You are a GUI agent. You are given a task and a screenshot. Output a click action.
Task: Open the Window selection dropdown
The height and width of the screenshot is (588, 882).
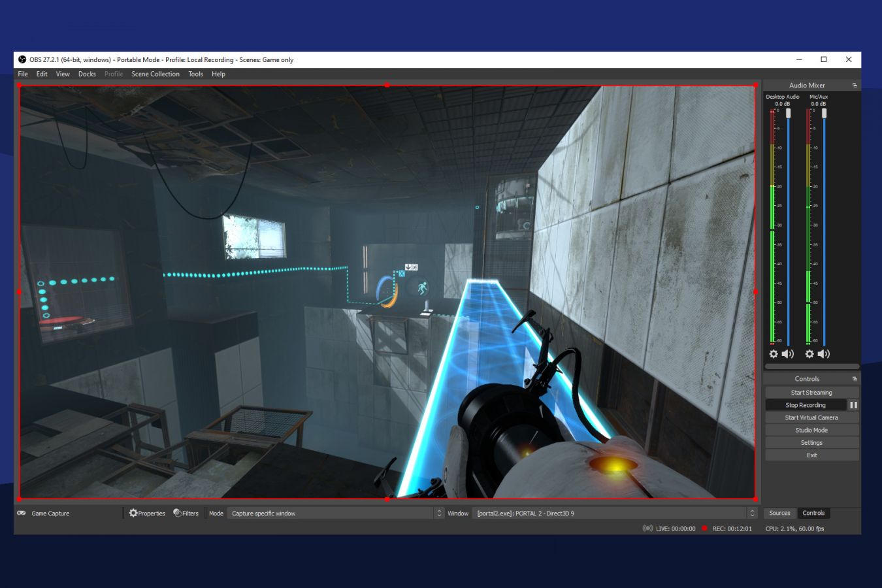pos(615,513)
